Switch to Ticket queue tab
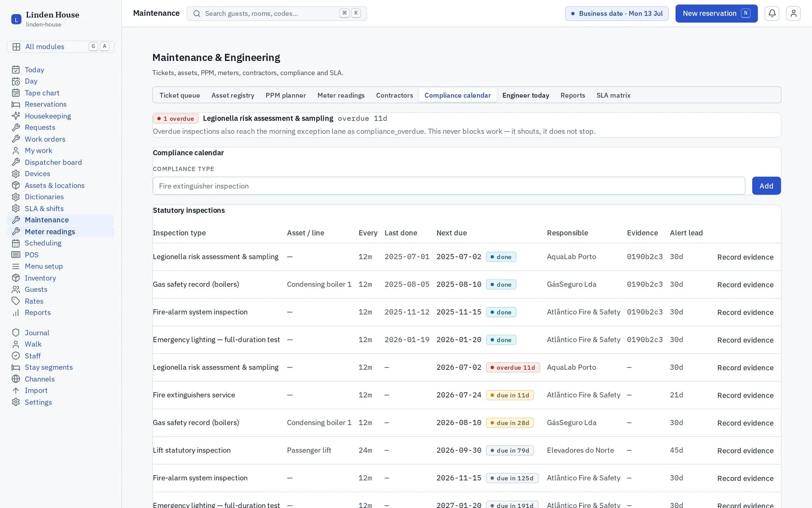Viewport: 812px width, 508px height. [179, 95]
